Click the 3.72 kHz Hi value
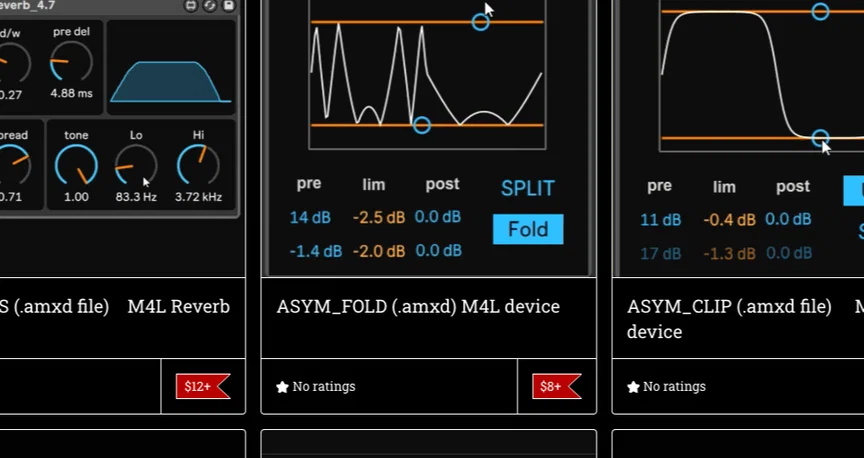The image size is (864, 458). (198, 197)
